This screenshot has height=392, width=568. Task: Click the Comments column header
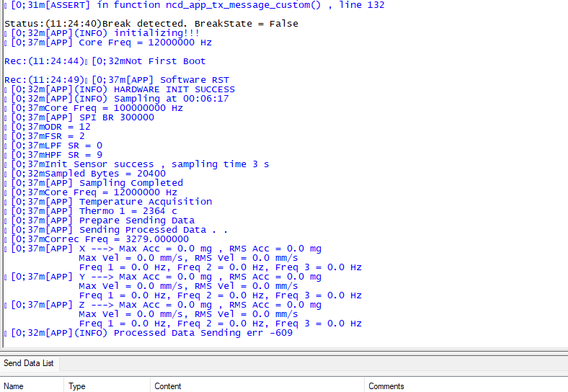pyautogui.click(x=386, y=386)
